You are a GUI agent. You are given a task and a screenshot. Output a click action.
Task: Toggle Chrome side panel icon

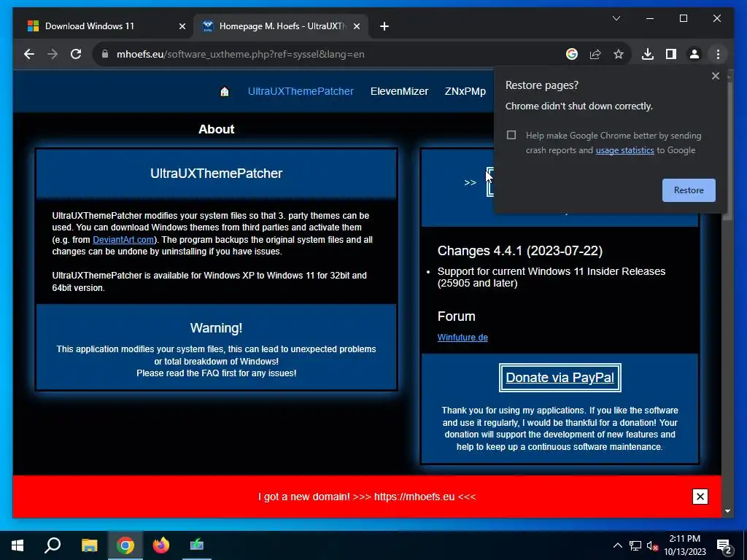coord(671,54)
